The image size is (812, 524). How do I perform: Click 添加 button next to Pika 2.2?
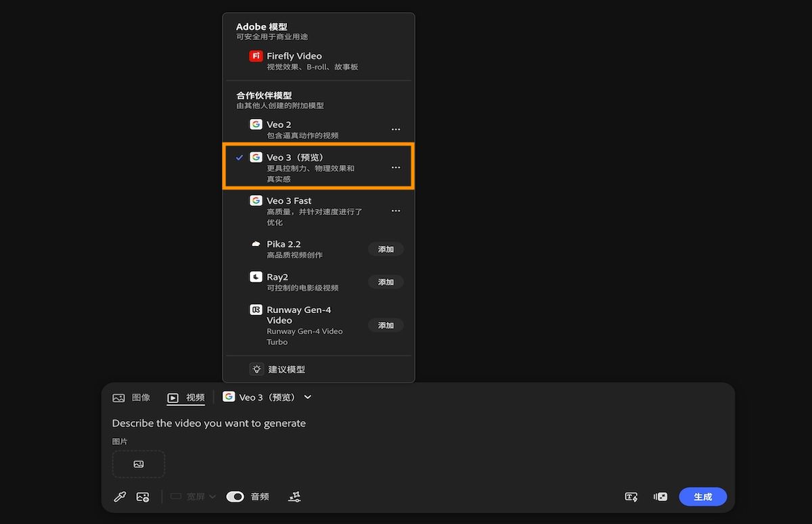coord(386,249)
